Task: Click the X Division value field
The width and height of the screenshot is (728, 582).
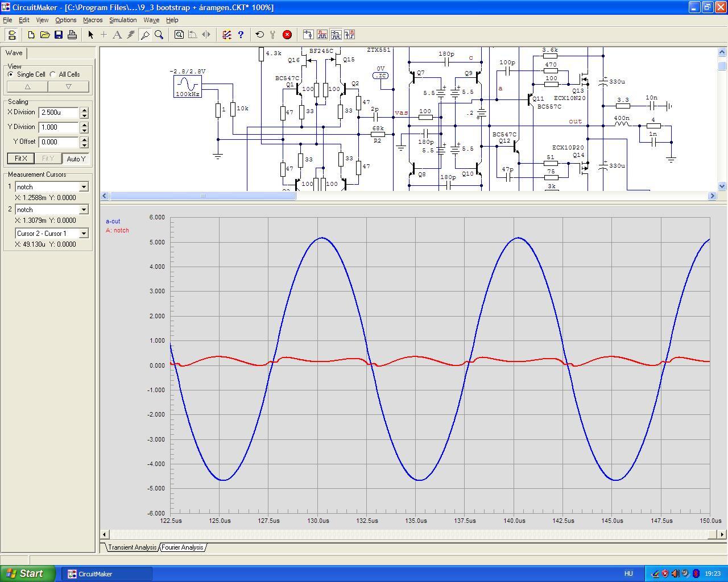Action: (58, 113)
